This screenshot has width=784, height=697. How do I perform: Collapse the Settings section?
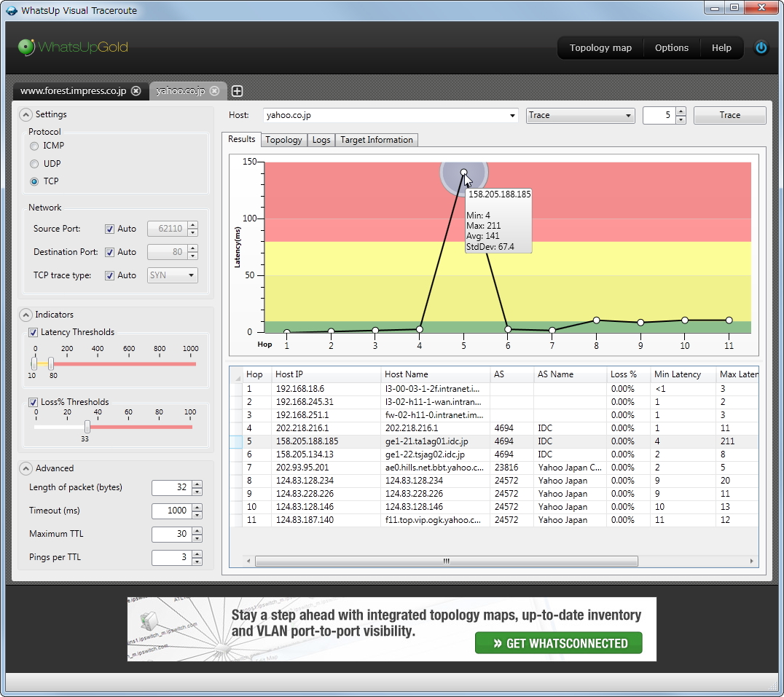[26, 114]
